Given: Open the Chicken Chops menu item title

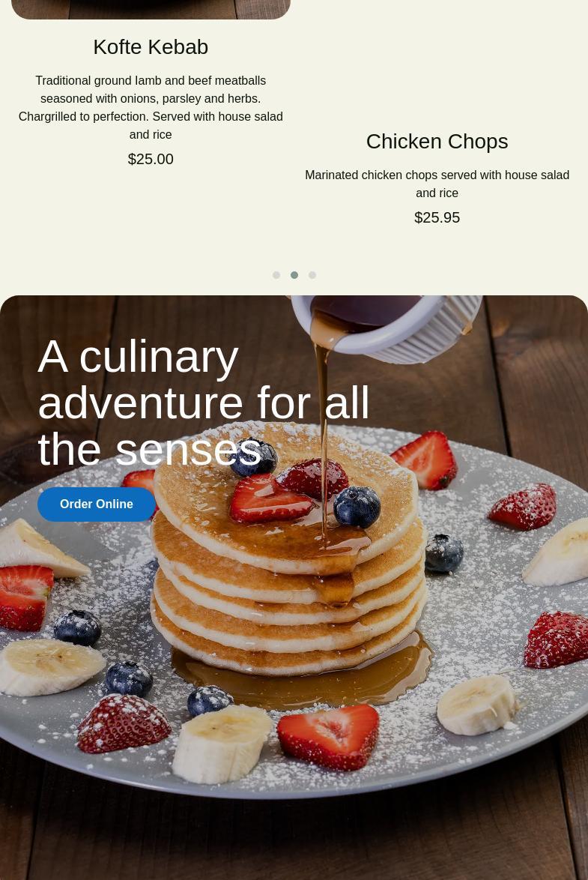Looking at the screenshot, I should [437, 142].
